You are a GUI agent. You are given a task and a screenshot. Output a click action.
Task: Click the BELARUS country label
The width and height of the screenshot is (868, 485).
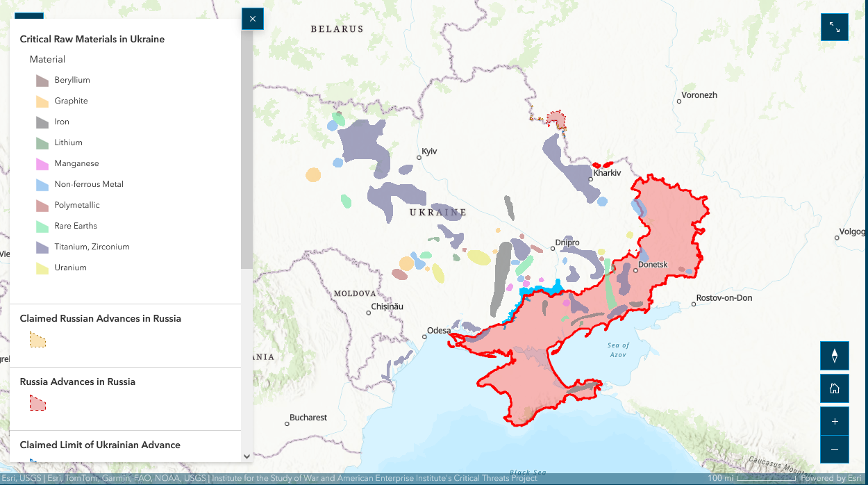point(337,29)
